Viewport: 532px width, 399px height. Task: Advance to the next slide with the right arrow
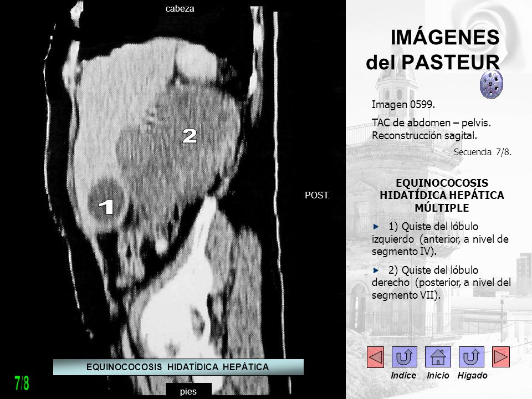501,357
